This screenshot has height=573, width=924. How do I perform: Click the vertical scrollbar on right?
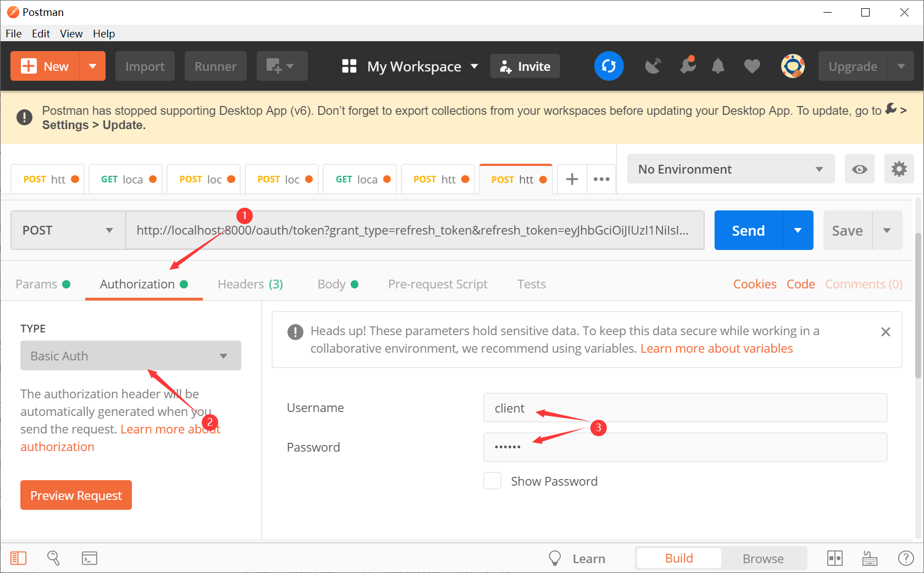(918, 305)
